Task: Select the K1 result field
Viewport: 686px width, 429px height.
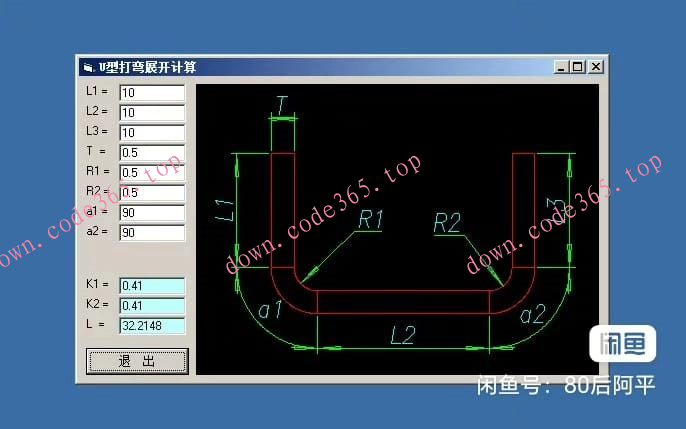Action: [152, 286]
